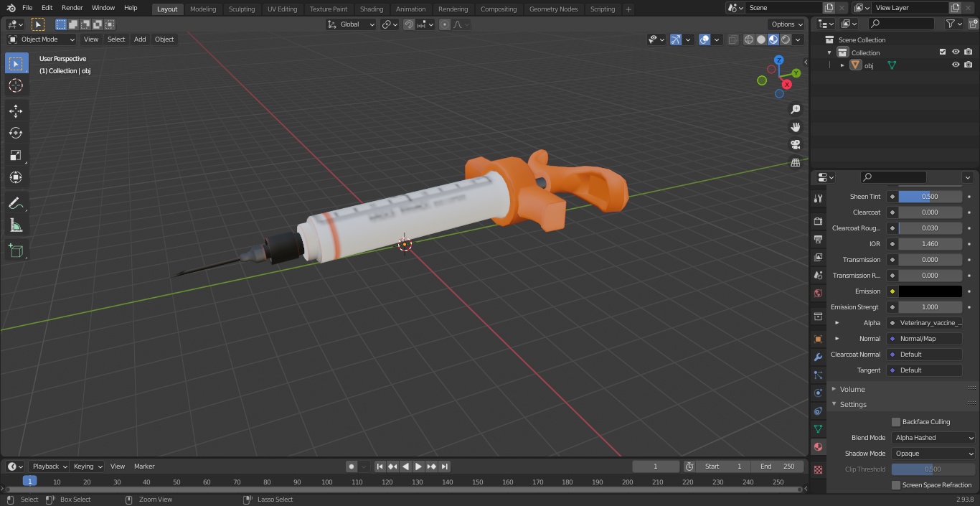
Task: Open the Object Mode dropdown
Action: pyautogui.click(x=42, y=39)
